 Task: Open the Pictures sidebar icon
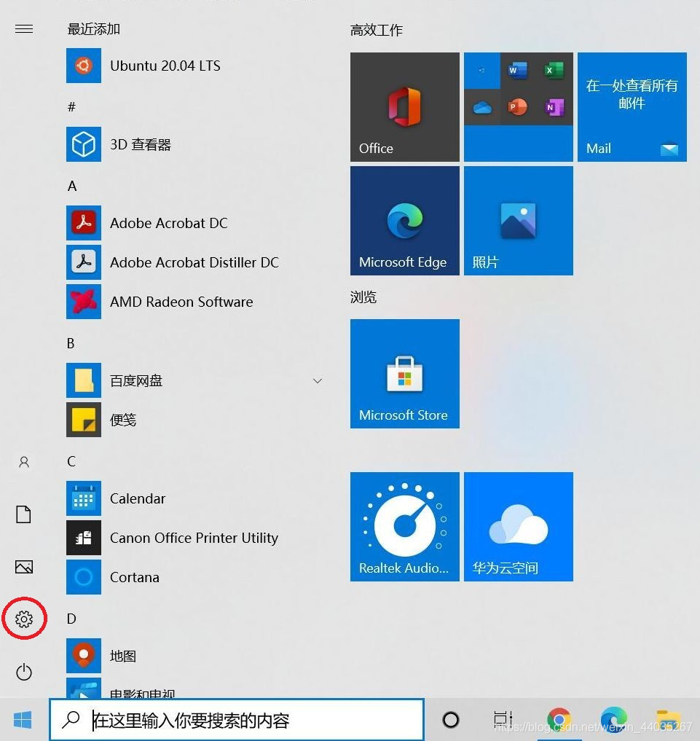(x=24, y=567)
